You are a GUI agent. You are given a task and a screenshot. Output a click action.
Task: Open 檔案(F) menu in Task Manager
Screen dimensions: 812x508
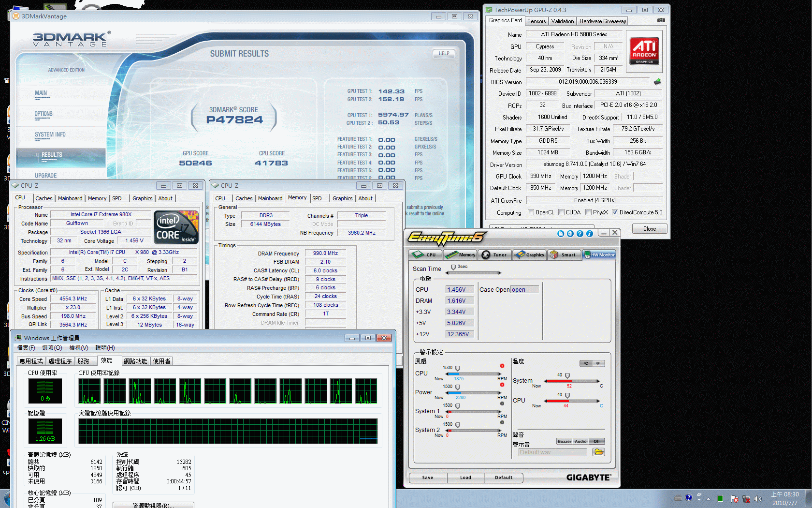pos(26,347)
